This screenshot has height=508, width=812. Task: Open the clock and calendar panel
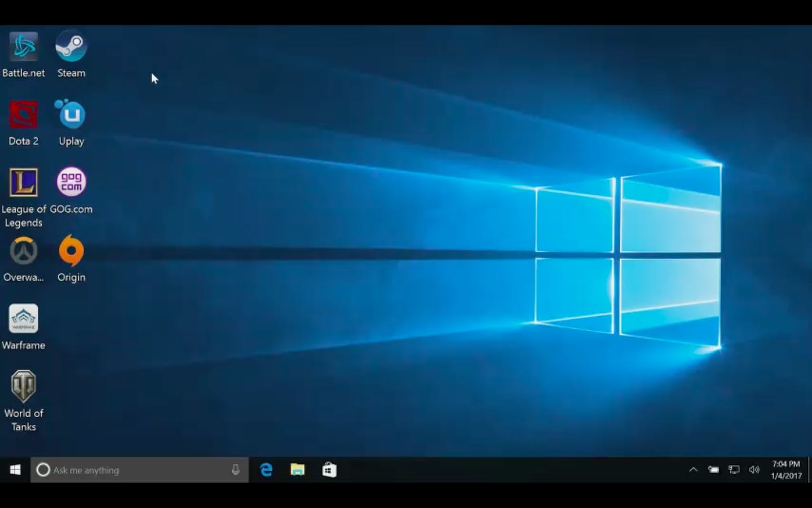tap(785, 469)
